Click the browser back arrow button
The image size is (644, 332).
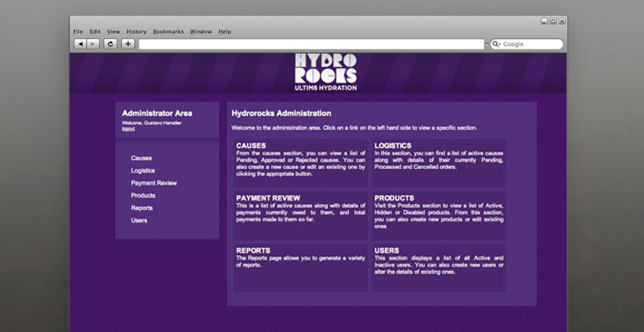pyautogui.click(x=80, y=44)
